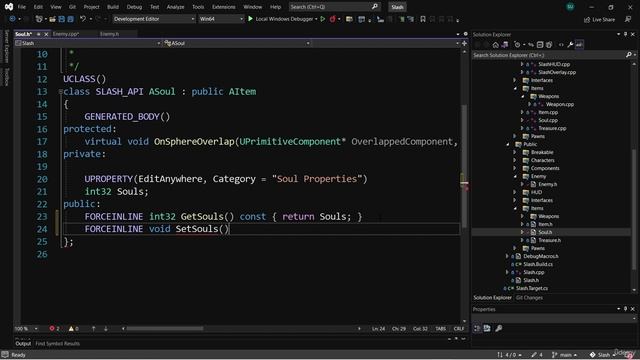Click the Alphabetical sort icon in Properties panel
This screenshot has width=640, height=360.
(x=487, y=328)
